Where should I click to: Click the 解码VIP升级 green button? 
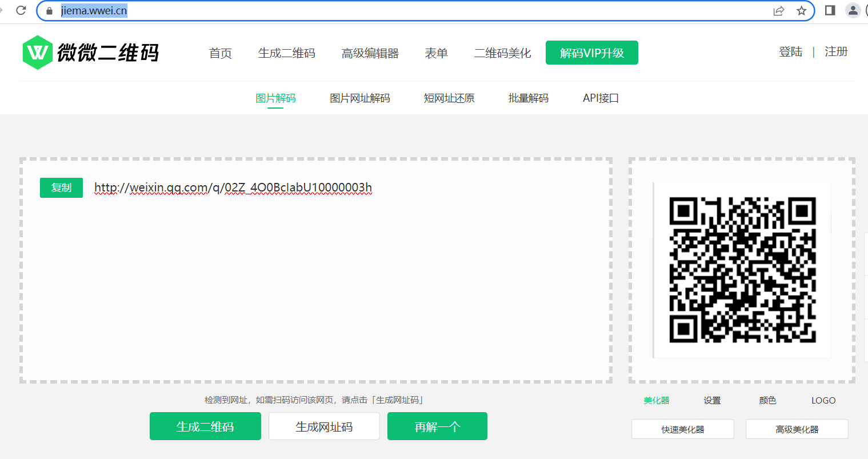point(592,53)
